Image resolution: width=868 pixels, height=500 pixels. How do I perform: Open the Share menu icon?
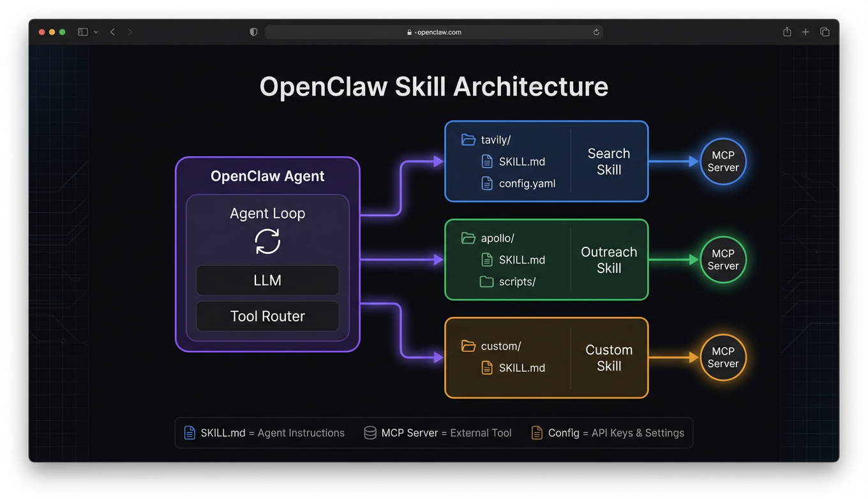[787, 32]
